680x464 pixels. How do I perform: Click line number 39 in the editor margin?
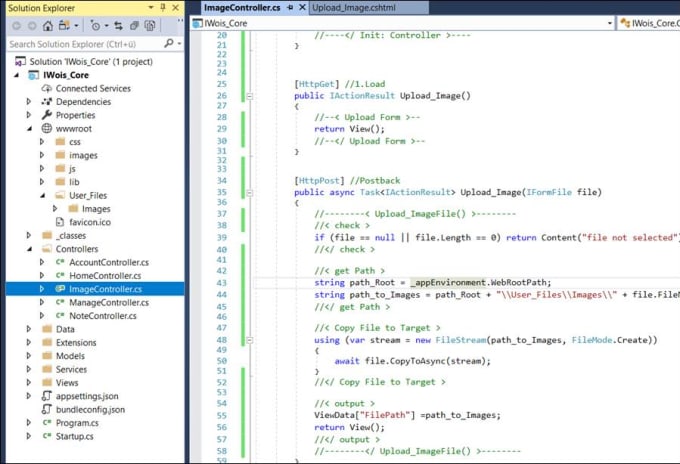click(x=222, y=237)
